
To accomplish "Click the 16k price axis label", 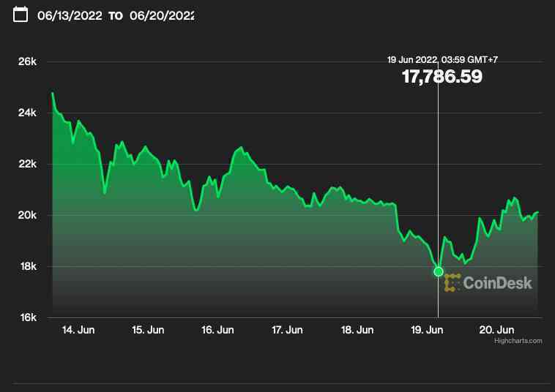I will click(x=28, y=317).
